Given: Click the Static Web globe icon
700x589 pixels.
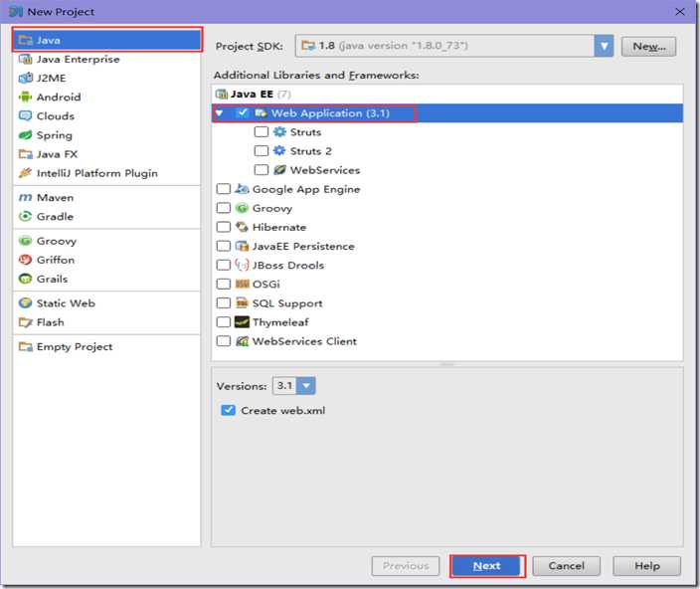Looking at the screenshot, I should point(26,302).
